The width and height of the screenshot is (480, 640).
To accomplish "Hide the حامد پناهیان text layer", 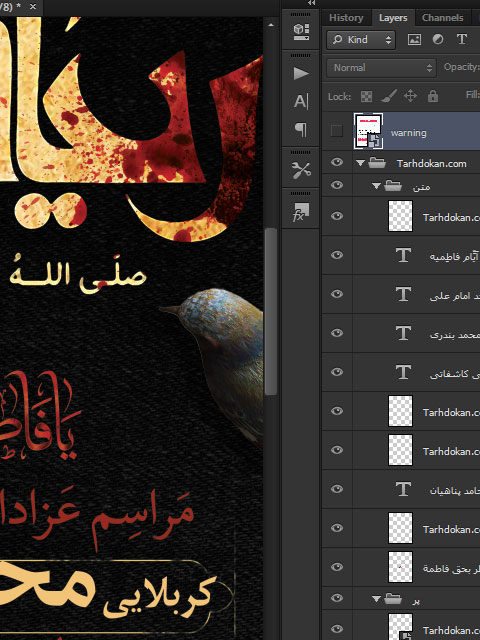I will pyautogui.click(x=337, y=489).
